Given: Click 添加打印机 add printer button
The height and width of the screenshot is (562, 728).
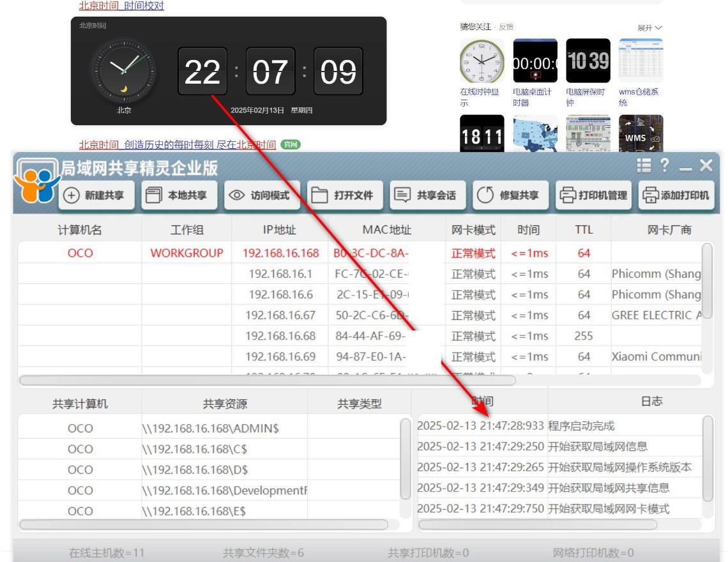Looking at the screenshot, I should (676, 195).
